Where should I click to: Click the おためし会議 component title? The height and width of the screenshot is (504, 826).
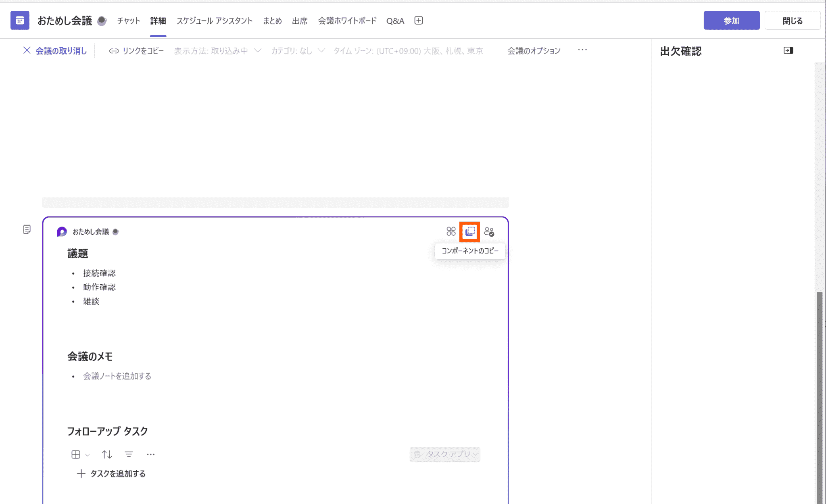point(91,231)
